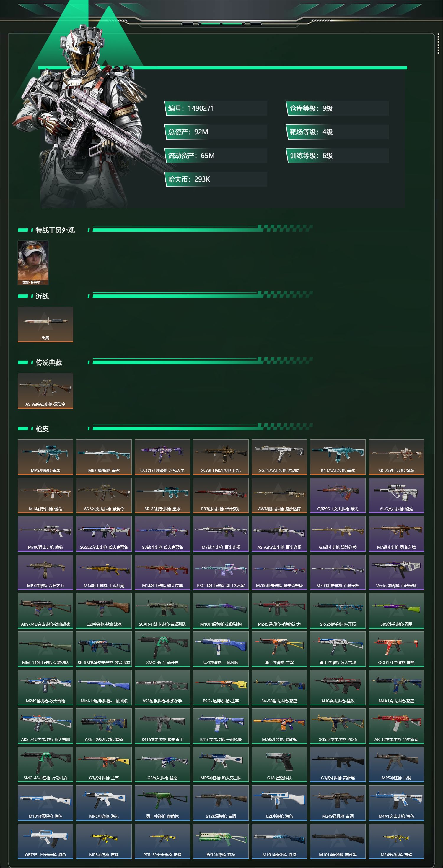Choose the M7战斗步枪-百步穿杨 skin card
The image size is (443, 868).
[221, 534]
